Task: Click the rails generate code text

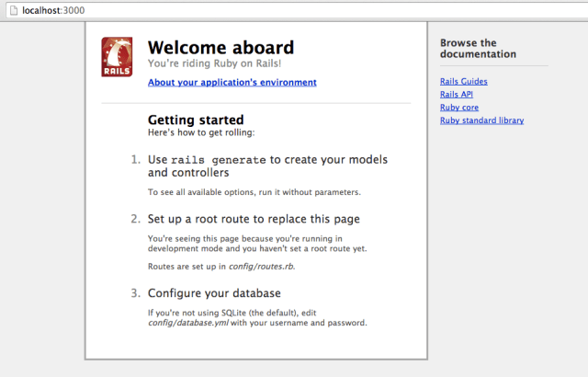Action: coord(219,160)
